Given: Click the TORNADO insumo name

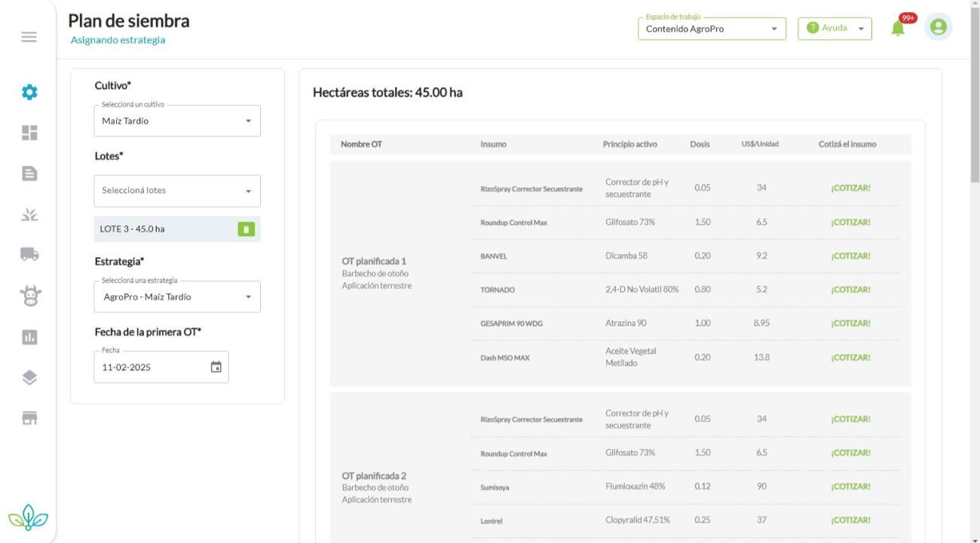Looking at the screenshot, I should point(498,290).
